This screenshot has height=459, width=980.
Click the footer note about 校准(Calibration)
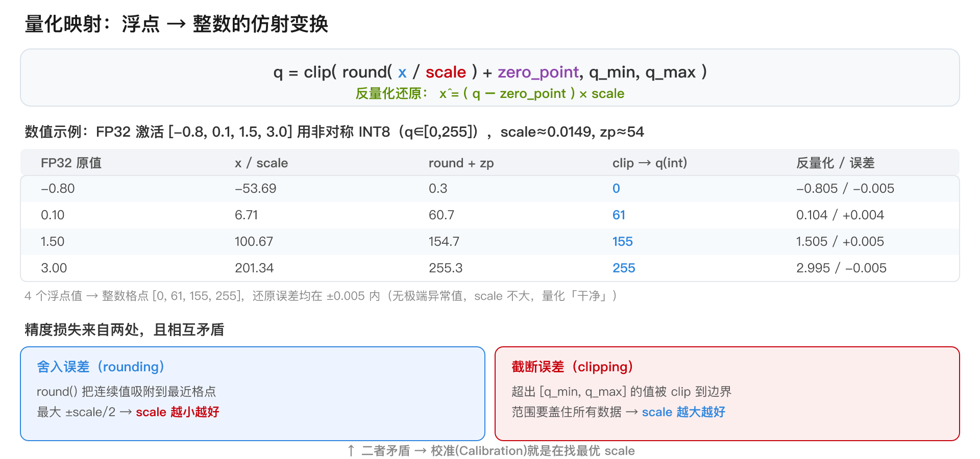pos(491,451)
